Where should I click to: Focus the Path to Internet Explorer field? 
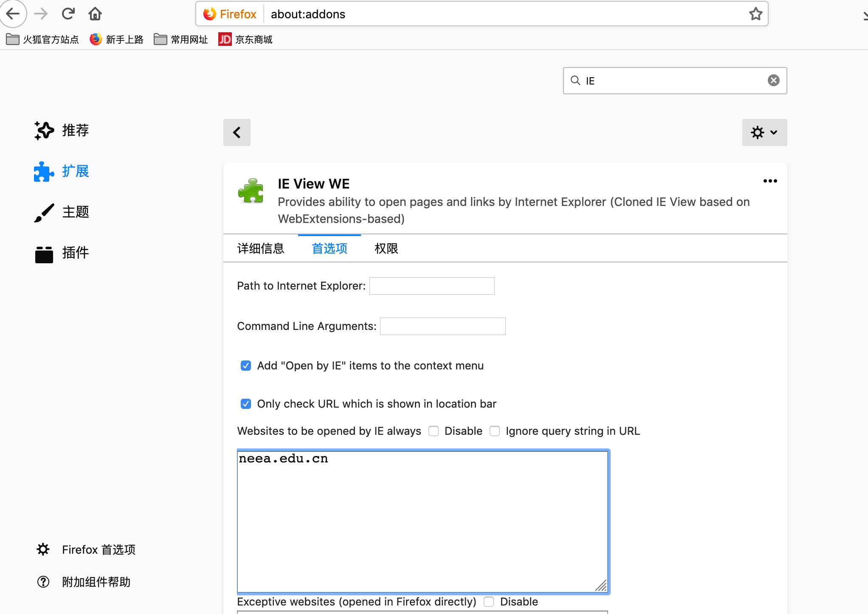pos(432,286)
